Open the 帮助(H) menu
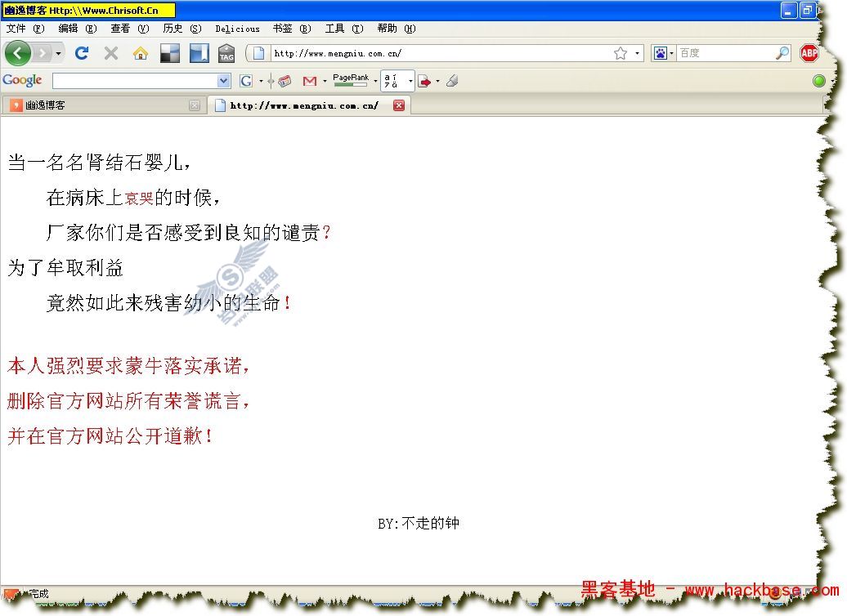The image size is (847, 616). click(x=397, y=29)
